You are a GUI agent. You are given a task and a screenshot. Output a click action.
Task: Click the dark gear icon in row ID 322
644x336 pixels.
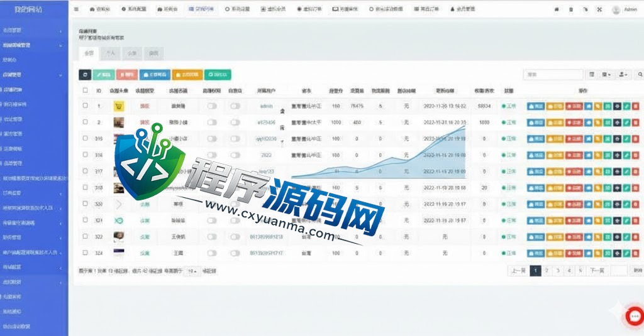pyautogui.click(x=617, y=237)
